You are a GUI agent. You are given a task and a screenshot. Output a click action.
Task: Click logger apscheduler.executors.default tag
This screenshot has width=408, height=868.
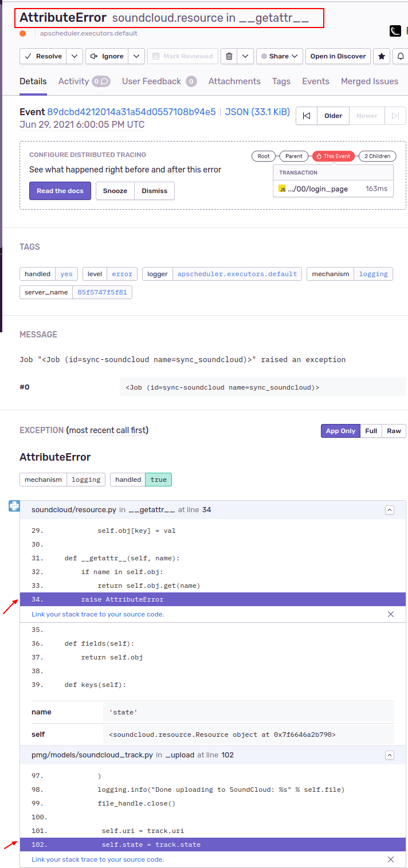(222, 274)
